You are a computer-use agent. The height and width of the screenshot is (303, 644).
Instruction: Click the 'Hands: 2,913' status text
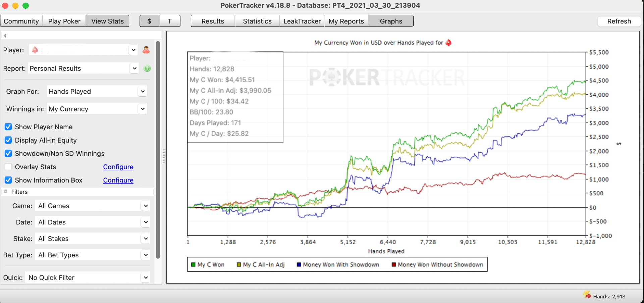(609, 297)
